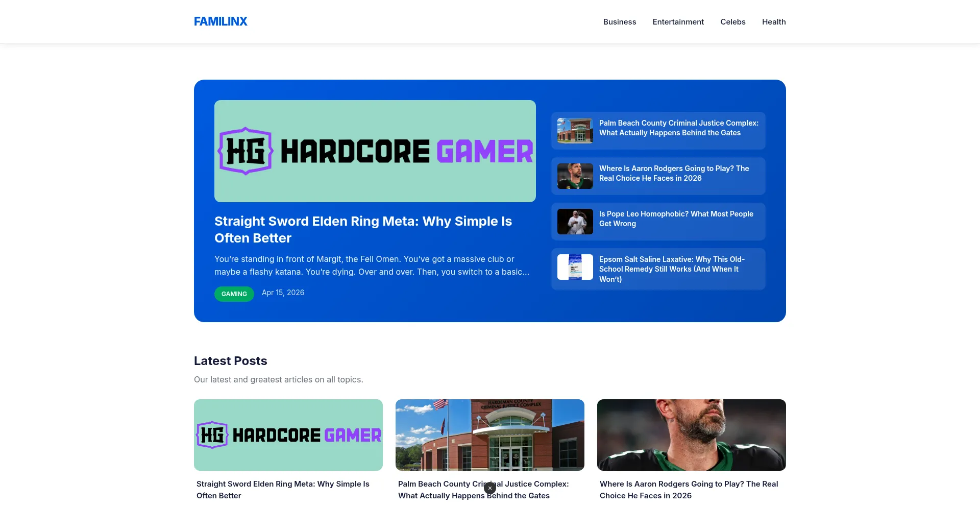Open sidebar link Is Pope Leo Homophobic

tap(676, 219)
